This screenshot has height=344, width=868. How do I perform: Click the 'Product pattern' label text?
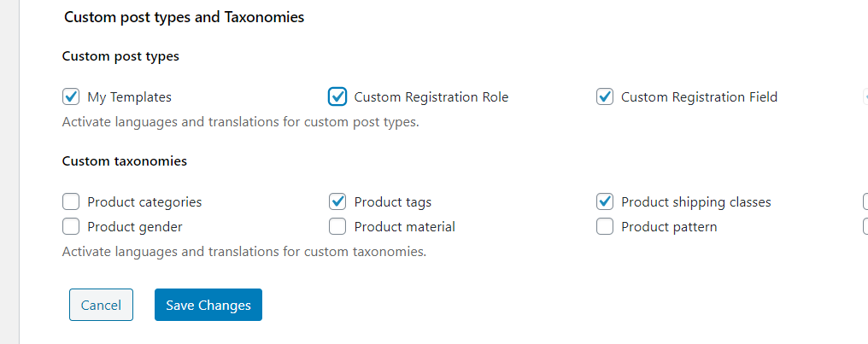pos(669,227)
